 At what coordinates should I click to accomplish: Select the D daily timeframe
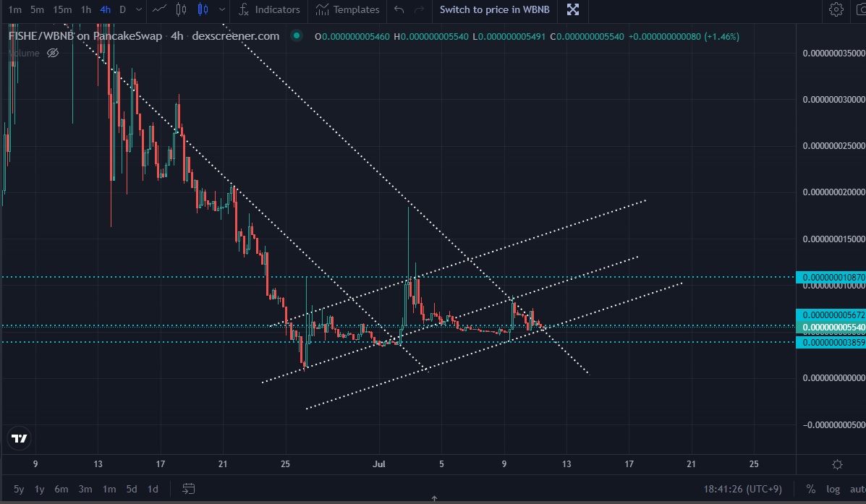[x=122, y=9]
